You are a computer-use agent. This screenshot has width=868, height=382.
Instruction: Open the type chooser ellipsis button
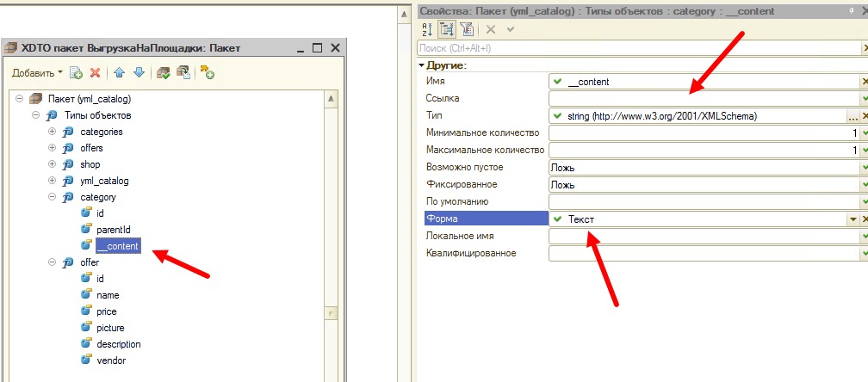pyautogui.click(x=853, y=116)
